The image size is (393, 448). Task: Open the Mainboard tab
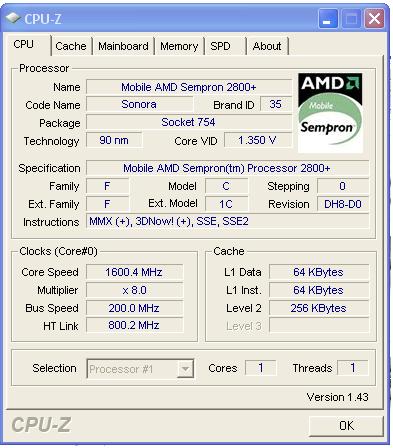coord(123,46)
